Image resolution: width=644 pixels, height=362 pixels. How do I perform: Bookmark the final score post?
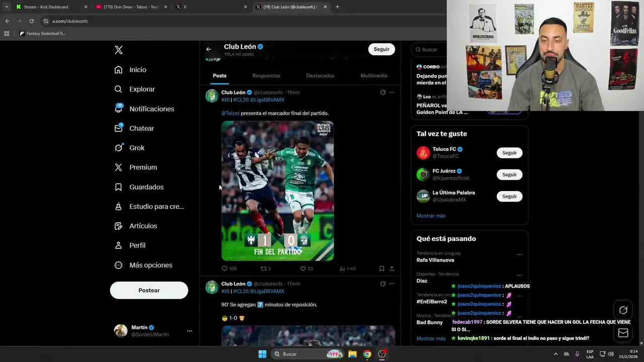382,268
